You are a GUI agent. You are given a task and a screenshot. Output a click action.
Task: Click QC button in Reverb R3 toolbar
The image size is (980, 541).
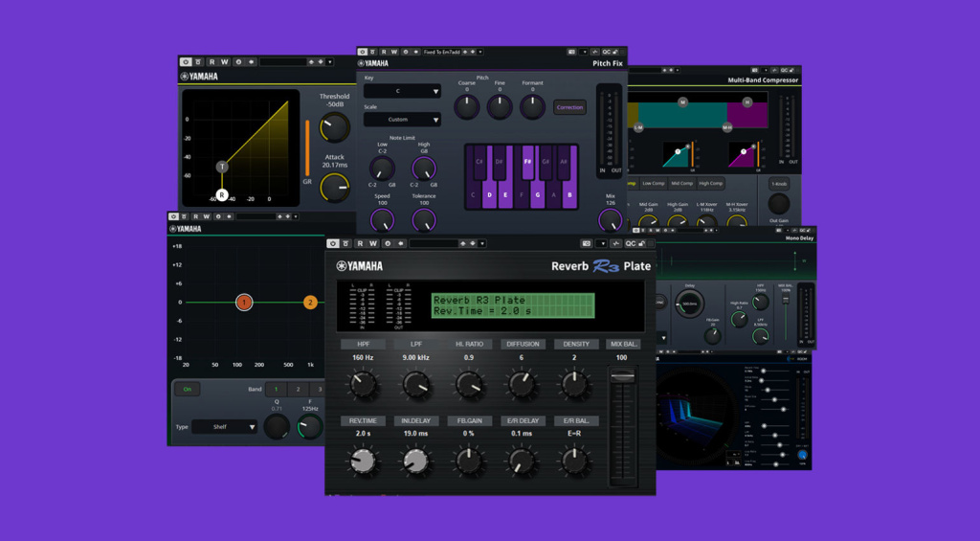[631, 243]
